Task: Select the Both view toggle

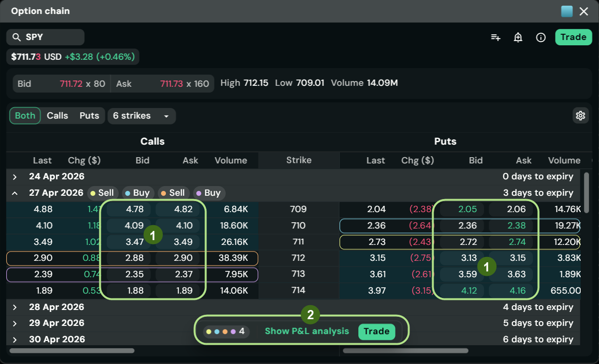Action: pyautogui.click(x=25, y=116)
